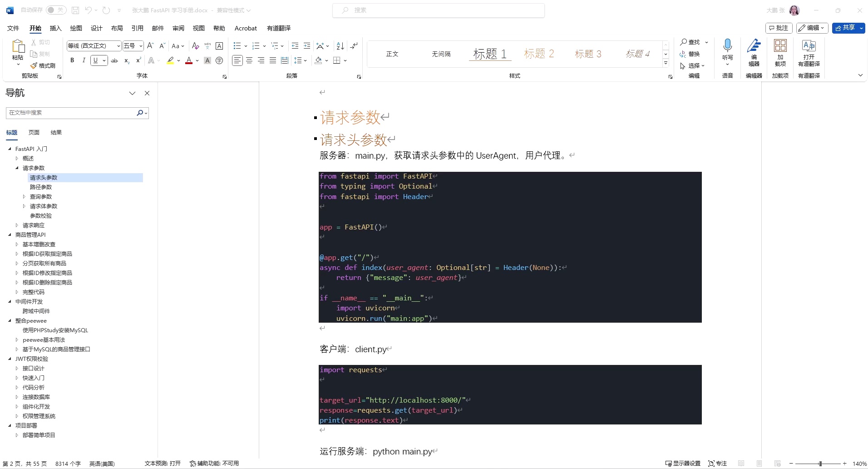The width and height of the screenshot is (868, 469).
Task: Click the zoom plus on zoom slider
Action: (845, 464)
